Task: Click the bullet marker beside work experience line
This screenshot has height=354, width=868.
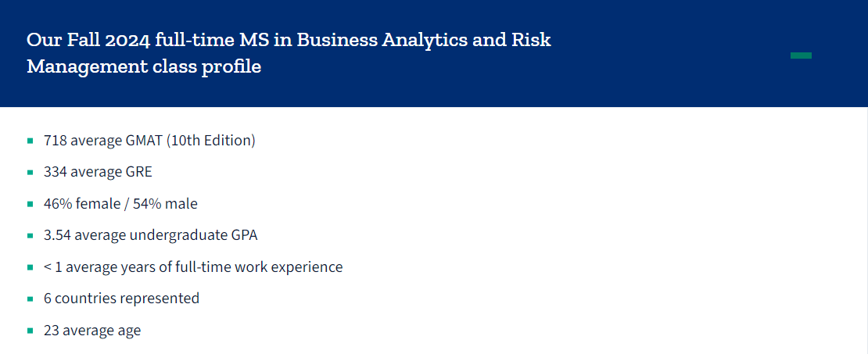Action: tap(30, 267)
